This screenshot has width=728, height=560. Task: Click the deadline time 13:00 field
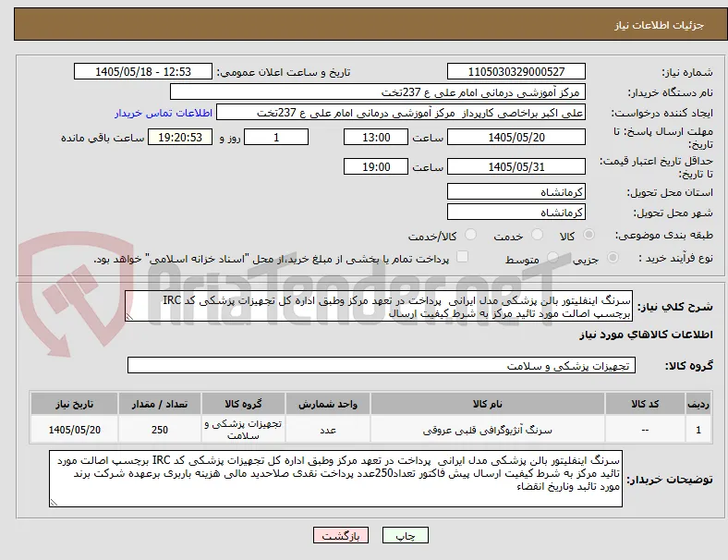click(376, 138)
